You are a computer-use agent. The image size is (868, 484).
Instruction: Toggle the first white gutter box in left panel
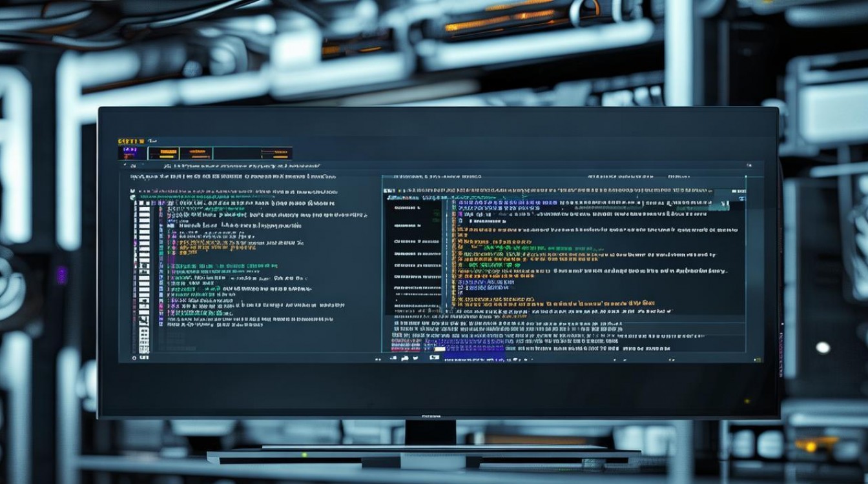[143, 205]
